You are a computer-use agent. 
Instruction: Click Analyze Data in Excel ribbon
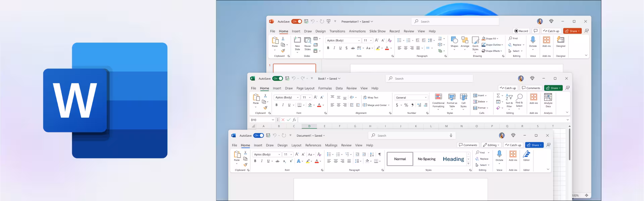(x=548, y=100)
